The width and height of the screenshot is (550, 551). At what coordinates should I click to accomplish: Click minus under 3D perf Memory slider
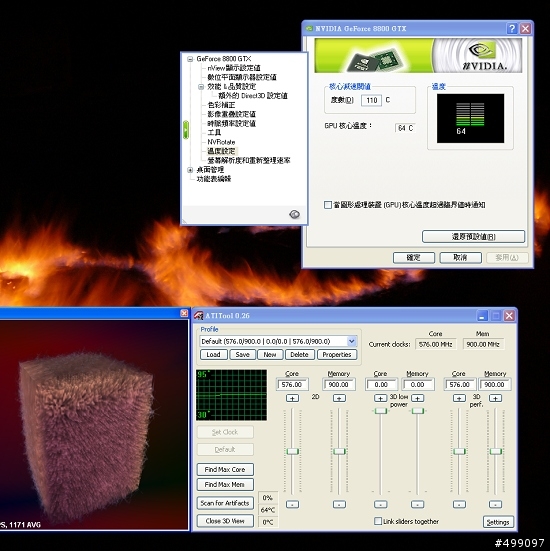tap(495, 504)
